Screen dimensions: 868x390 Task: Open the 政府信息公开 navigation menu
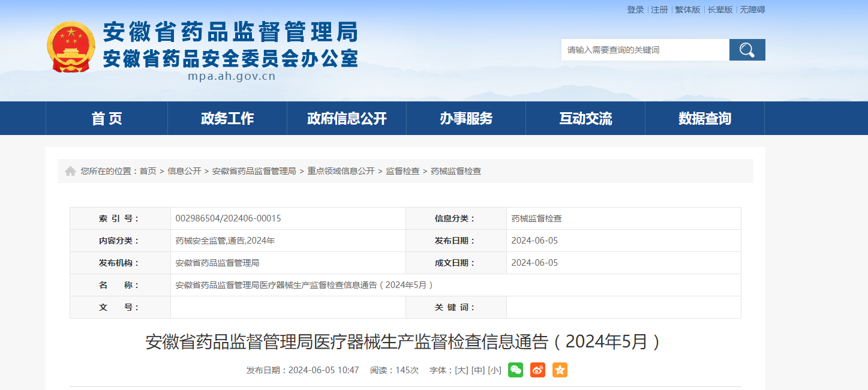tap(347, 119)
